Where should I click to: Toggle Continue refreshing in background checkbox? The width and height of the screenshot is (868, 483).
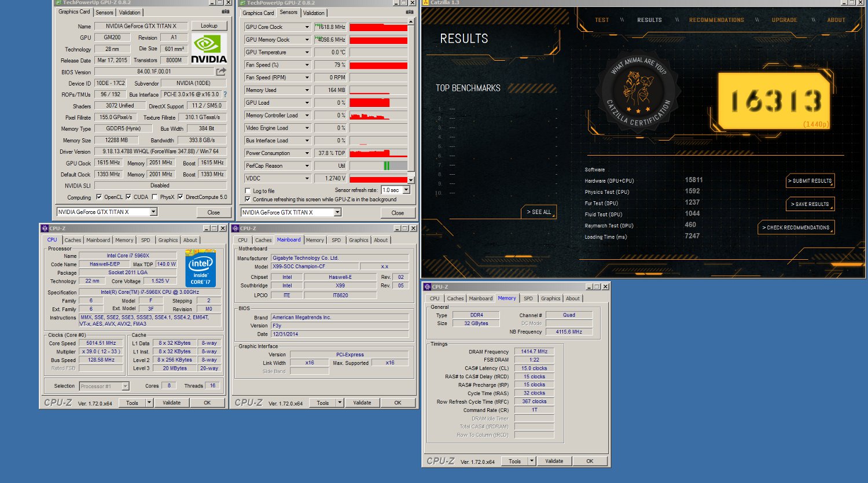[248, 200]
